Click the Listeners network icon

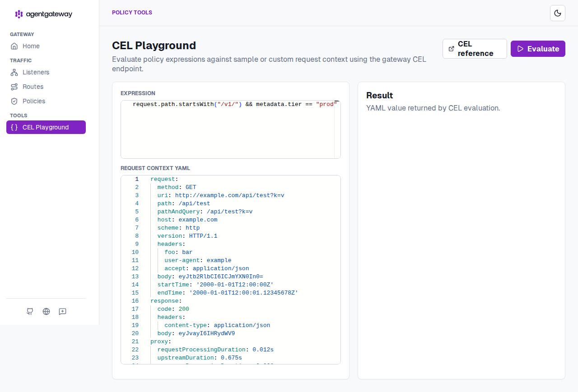pos(14,72)
